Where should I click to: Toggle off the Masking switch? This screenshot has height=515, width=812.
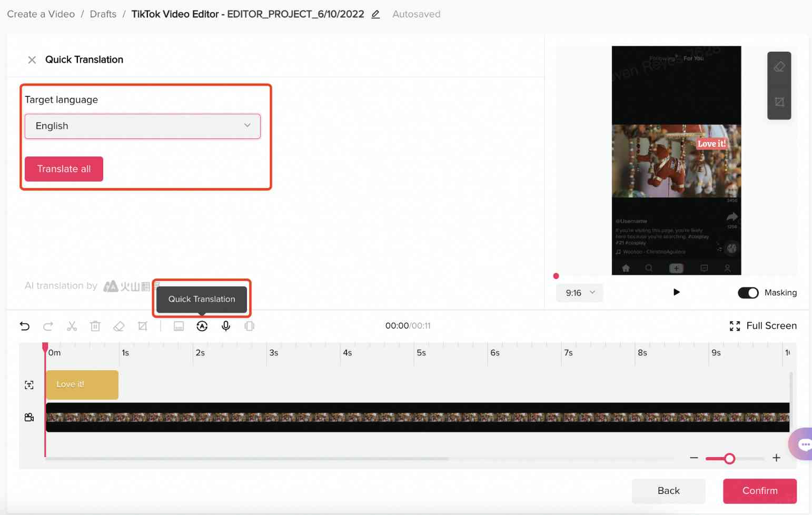point(748,292)
